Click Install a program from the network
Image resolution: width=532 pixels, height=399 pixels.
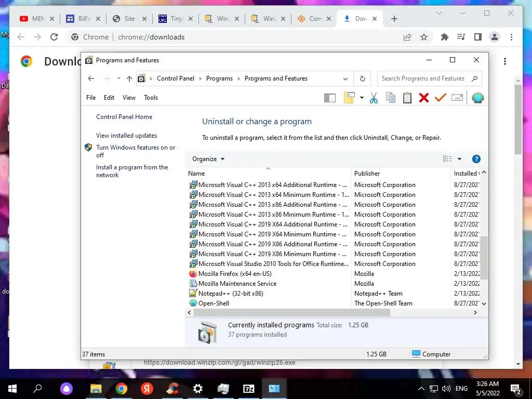132,171
